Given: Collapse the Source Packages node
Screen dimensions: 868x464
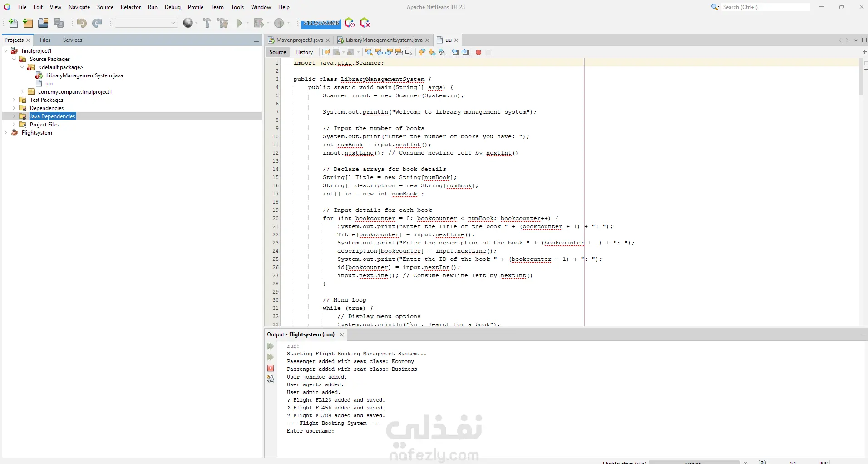Looking at the screenshot, I should (14, 59).
